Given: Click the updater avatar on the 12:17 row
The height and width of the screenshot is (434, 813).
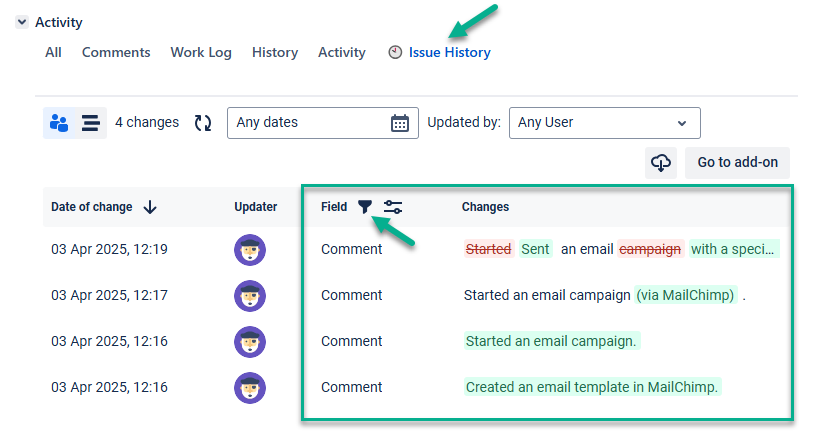Looking at the screenshot, I should point(249,296).
